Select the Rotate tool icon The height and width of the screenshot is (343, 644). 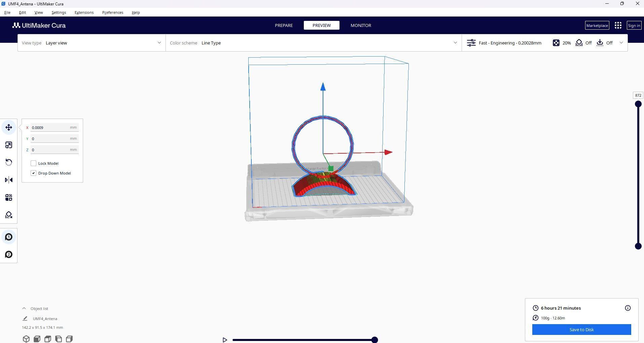9,162
